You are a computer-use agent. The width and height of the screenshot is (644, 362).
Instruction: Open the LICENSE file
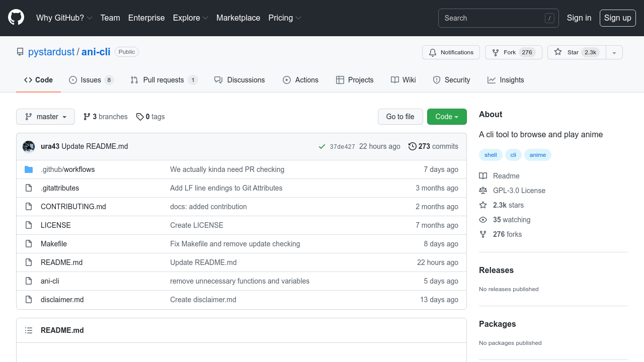56,225
